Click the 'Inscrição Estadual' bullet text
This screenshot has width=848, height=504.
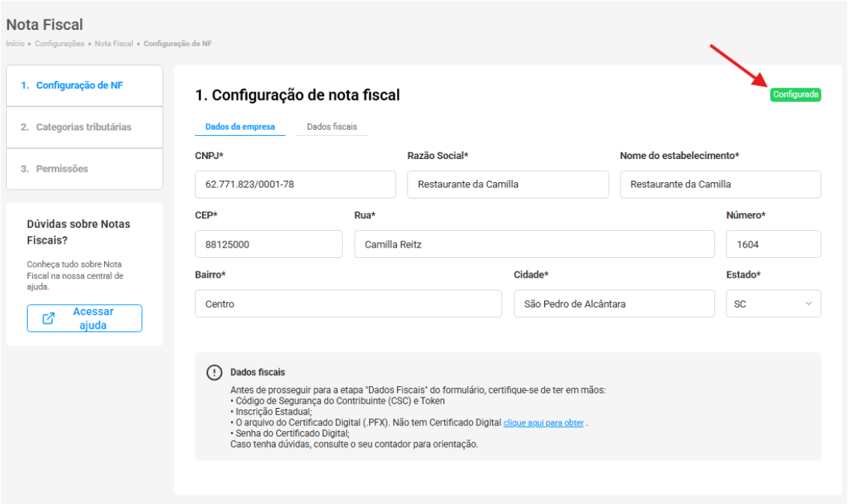tap(273, 412)
